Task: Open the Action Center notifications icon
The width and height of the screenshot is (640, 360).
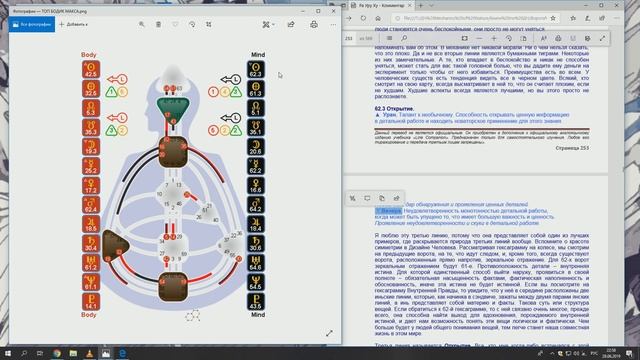Action: [x=629, y=353]
